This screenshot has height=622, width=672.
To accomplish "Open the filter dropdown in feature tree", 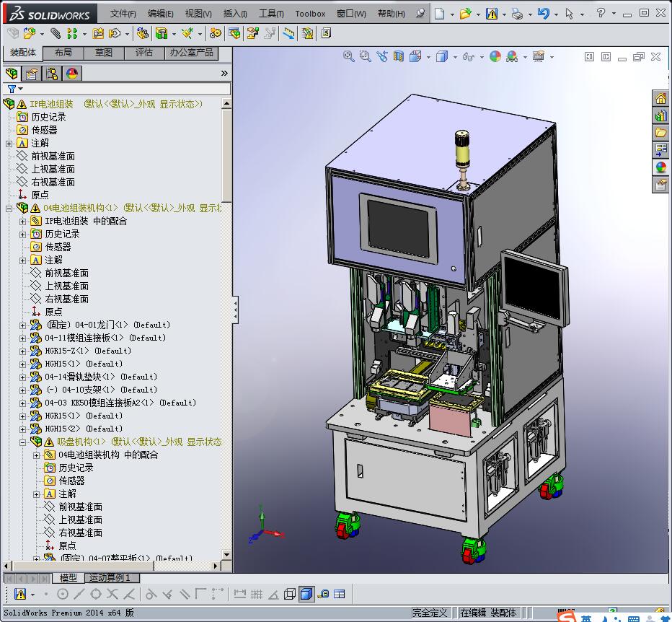I will tap(21, 89).
